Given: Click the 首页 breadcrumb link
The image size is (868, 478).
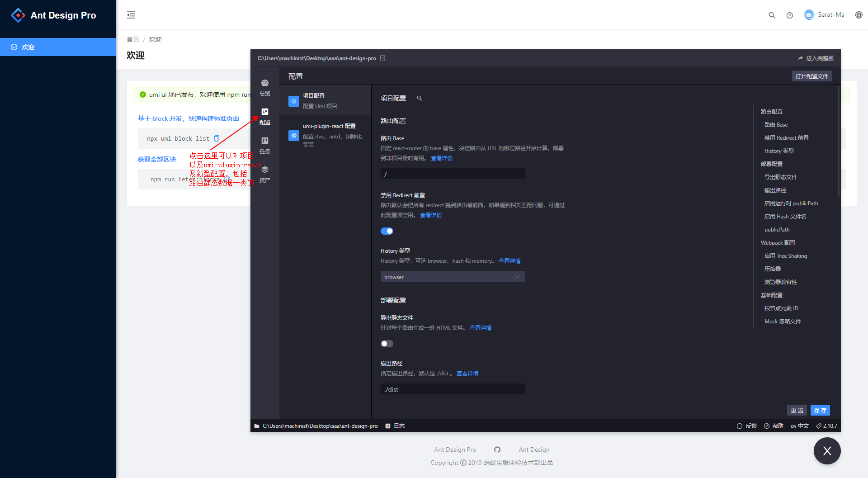Looking at the screenshot, I should (133, 39).
